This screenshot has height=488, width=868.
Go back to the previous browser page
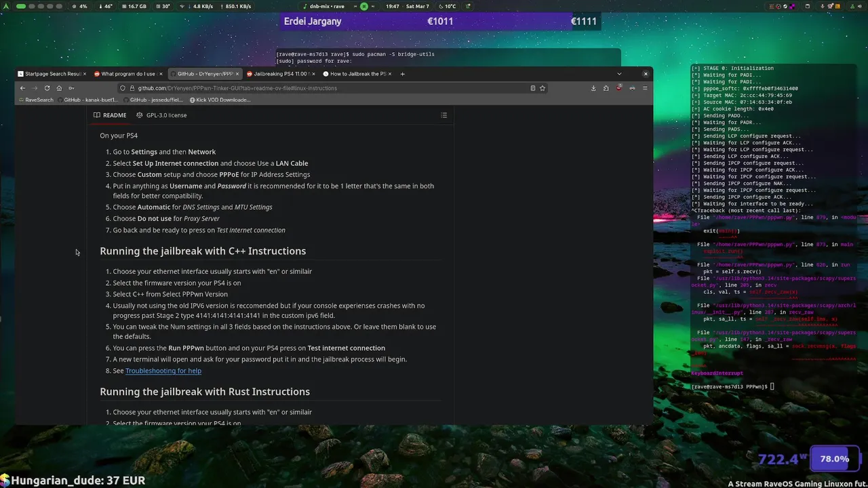click(22, 88)
